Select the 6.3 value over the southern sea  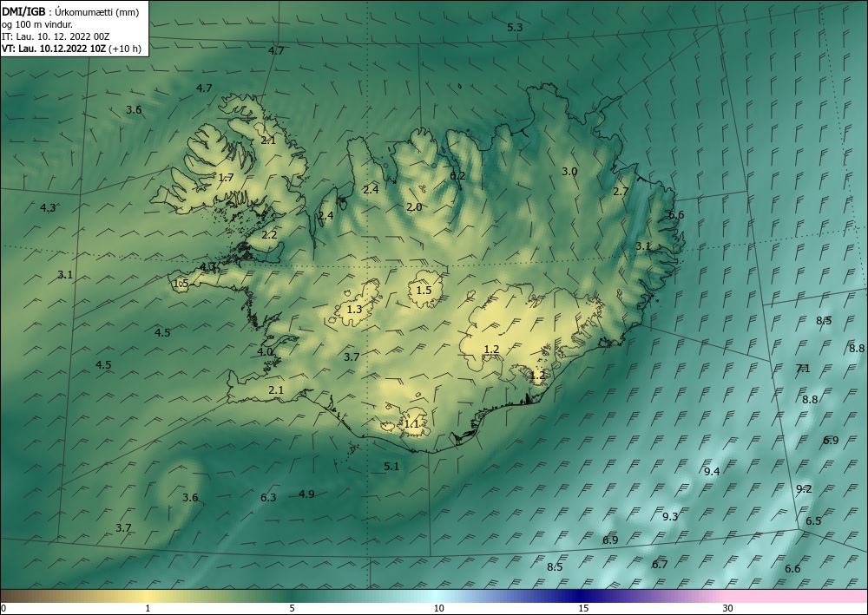point(268,497)
